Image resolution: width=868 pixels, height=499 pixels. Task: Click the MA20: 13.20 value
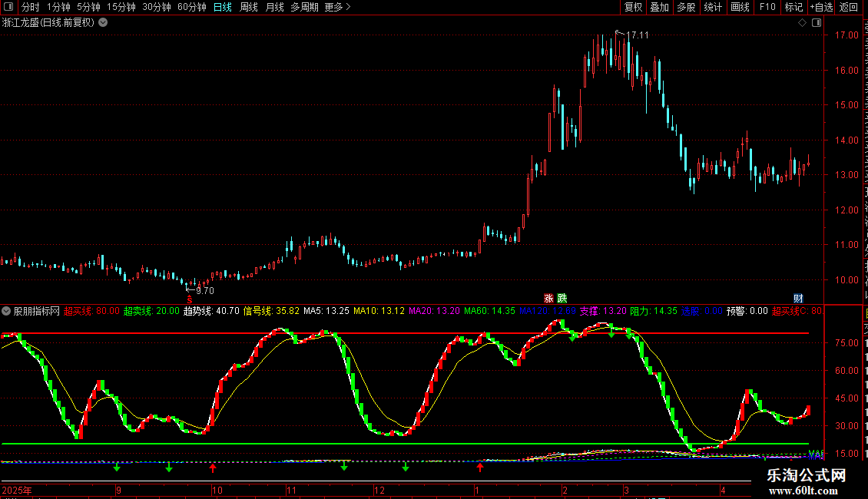[x=435, y=311]
